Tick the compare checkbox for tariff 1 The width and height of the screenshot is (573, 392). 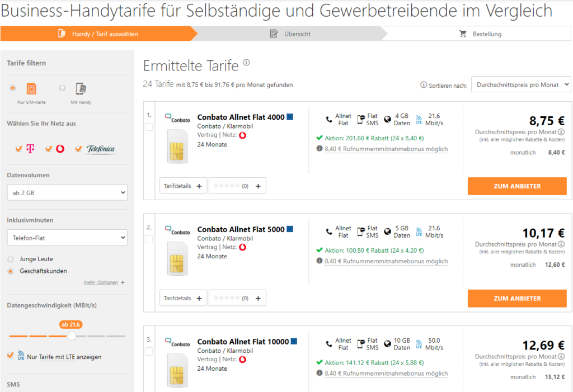point(149,127)
